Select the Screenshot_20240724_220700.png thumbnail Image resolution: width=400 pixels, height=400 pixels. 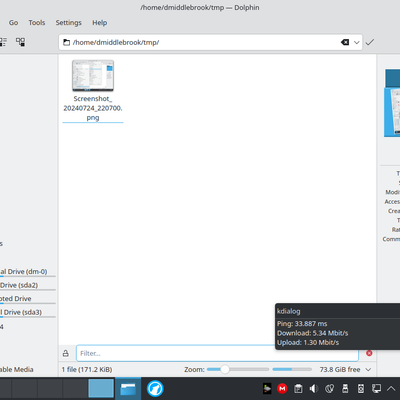[x=93, y=75]
